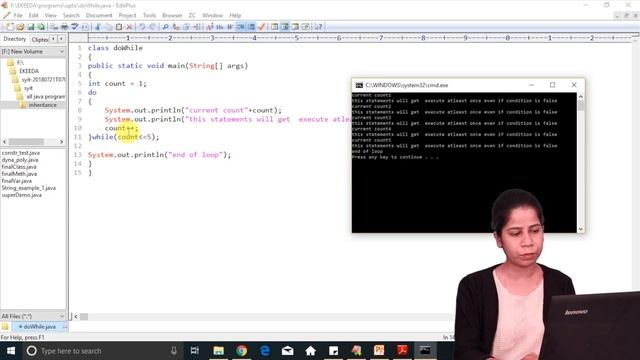Click the Find magnifier icon
This screenshot has width=640, height=360.
165,27
